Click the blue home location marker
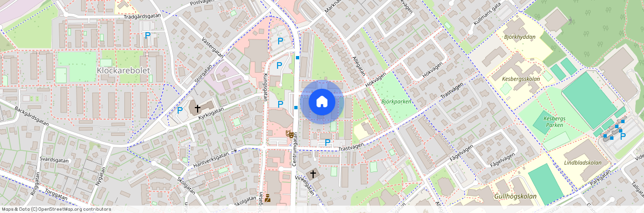This screenshot has width=644, height=213. [322, 102]
